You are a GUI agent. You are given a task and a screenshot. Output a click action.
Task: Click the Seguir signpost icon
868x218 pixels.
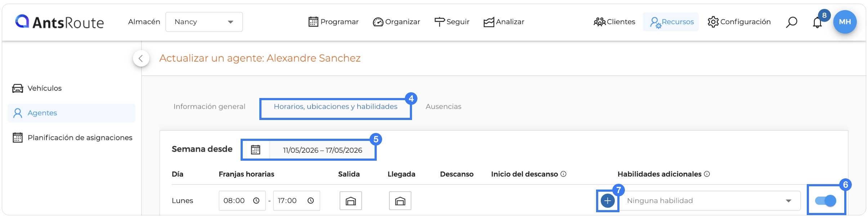[439, 22]
